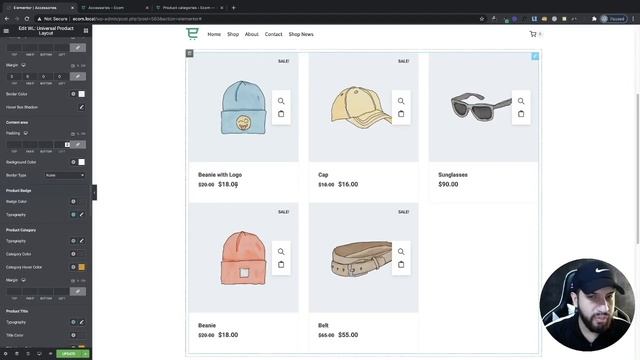Go back in browser
Viewport: 640px width, 360px height.
(x=7, y=19)
